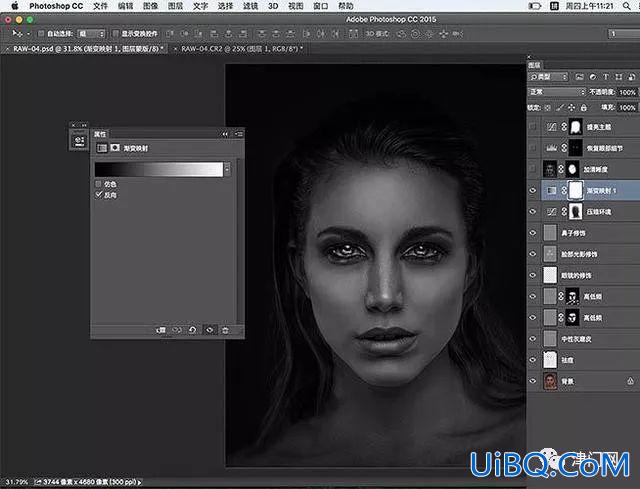Image resolution: width=640 pixels, height=489 pixels.
Task: Open the auto-select 组 dropdown
Action: point(91,33)
